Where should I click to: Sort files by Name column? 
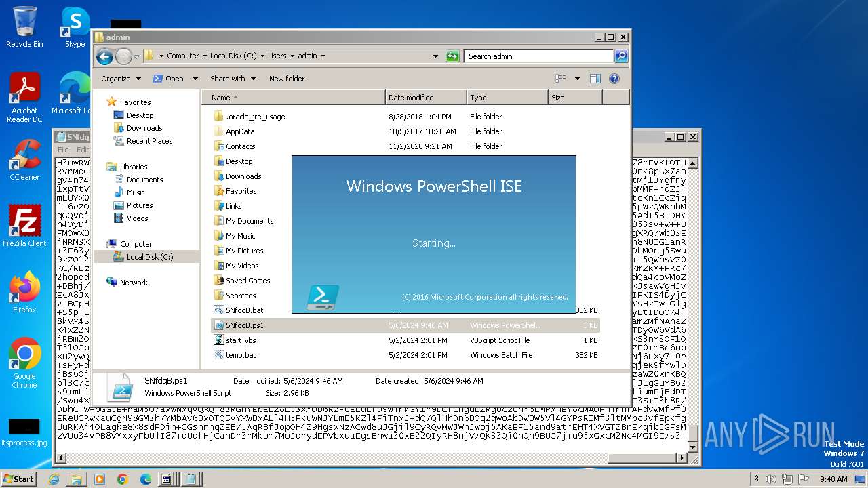pos(294,98)
